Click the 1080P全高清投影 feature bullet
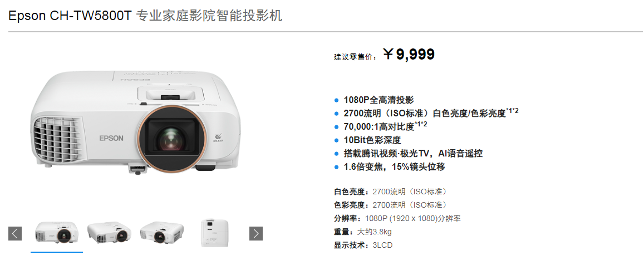Image resolution: width=644 pixels, height=260 pixels. coord(378,100)
